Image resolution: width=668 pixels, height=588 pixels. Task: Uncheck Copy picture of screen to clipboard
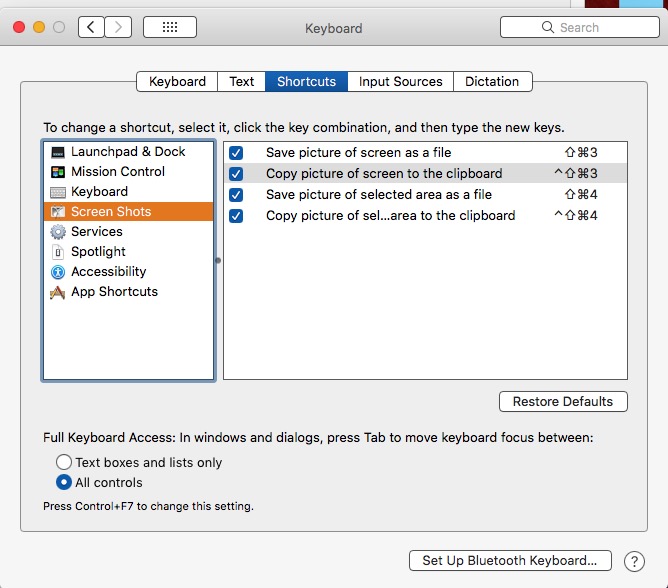236,173
